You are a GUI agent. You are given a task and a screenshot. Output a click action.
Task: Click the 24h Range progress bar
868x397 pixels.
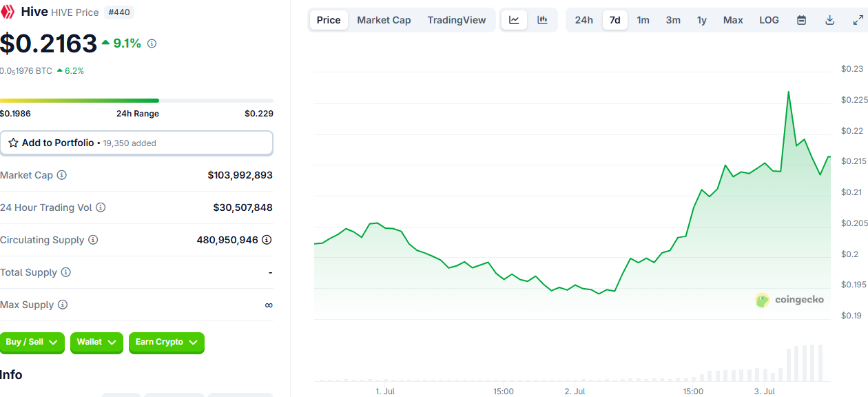coord(136,101)
